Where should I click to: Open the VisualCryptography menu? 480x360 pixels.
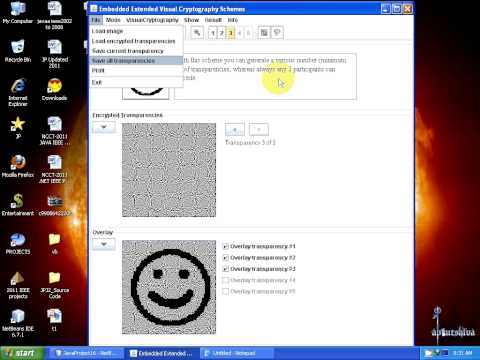152,20
